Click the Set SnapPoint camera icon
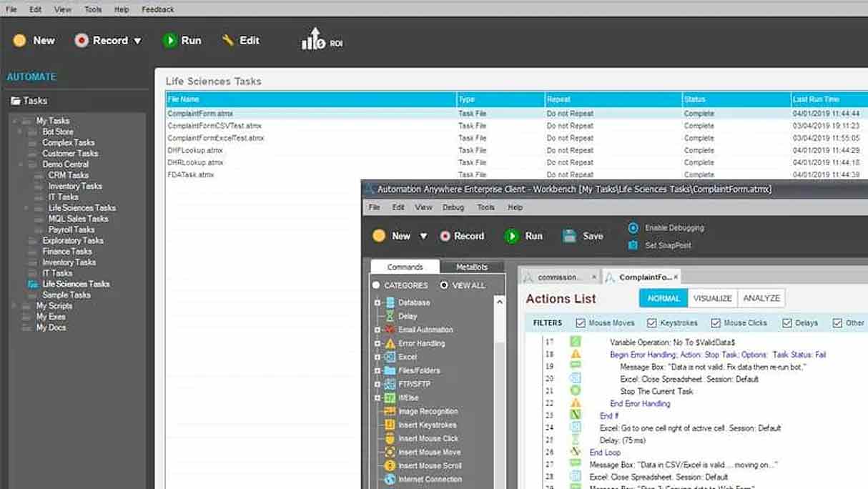This screenshot has height=489, width=868. (633, 245)
